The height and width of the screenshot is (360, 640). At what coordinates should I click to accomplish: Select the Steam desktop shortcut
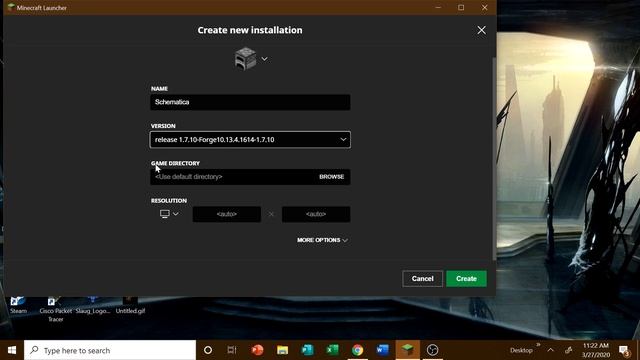click(x=18, y=305)
